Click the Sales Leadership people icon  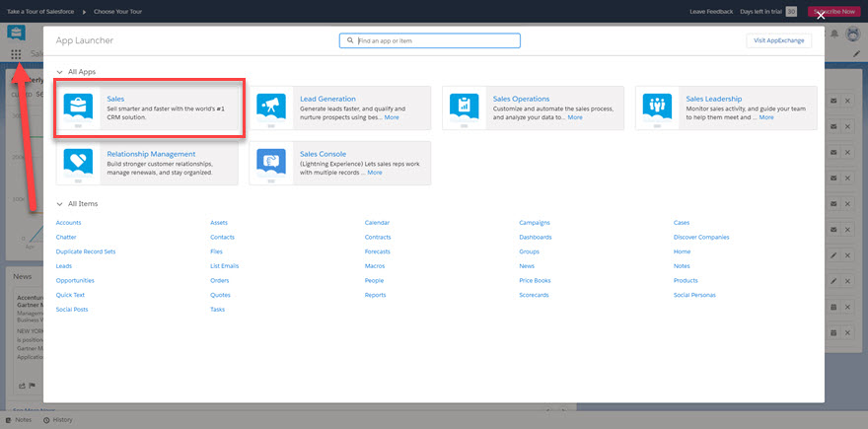tap(658, 107)
